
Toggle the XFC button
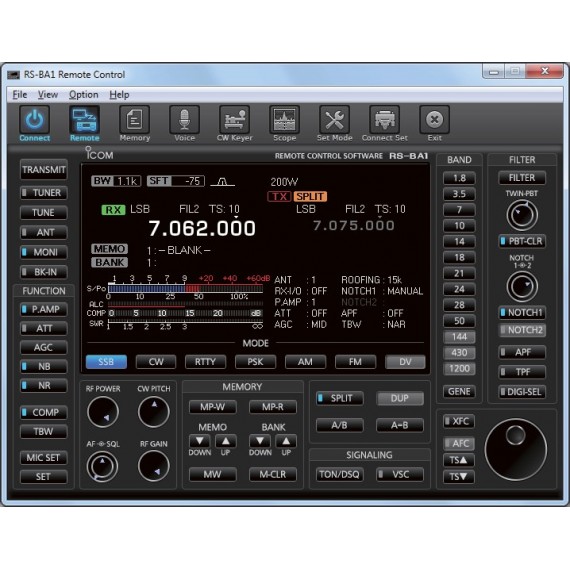(x=459, y=421)
